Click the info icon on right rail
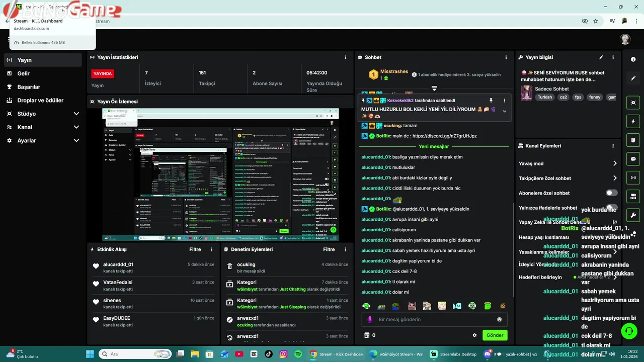 point(633,59)
